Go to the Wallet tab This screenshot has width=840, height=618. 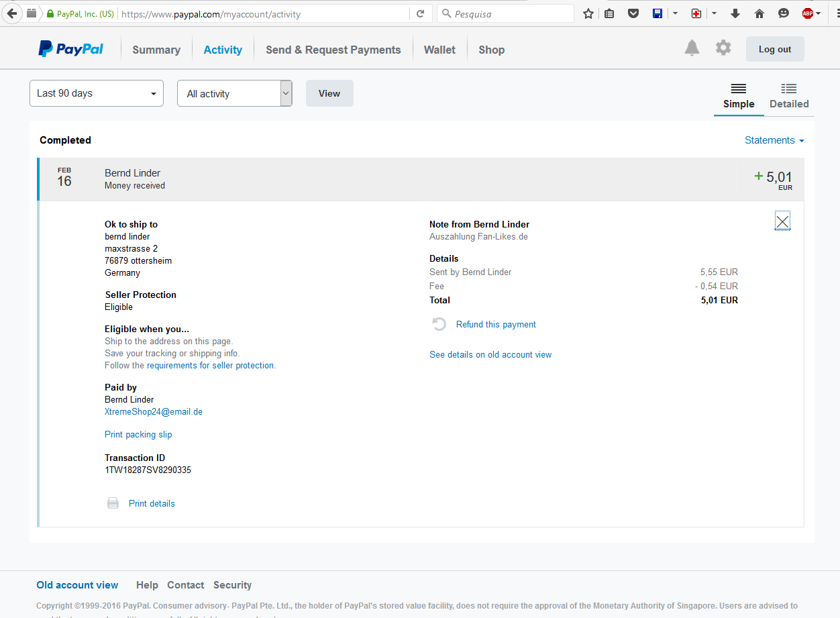[439, 50]
